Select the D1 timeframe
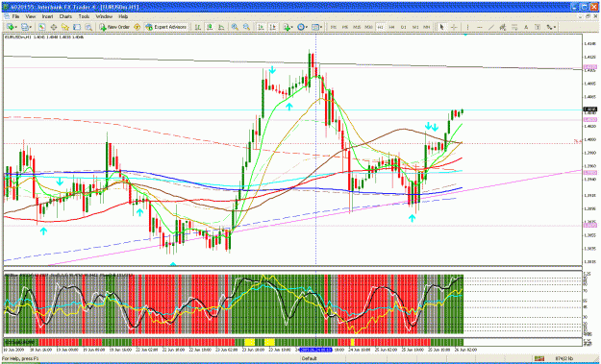 coord(404,27)
